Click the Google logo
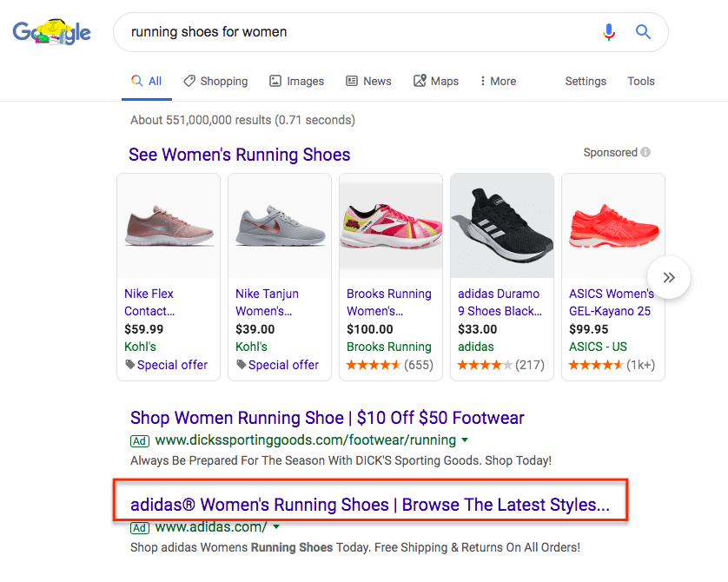 click(51, 31)
